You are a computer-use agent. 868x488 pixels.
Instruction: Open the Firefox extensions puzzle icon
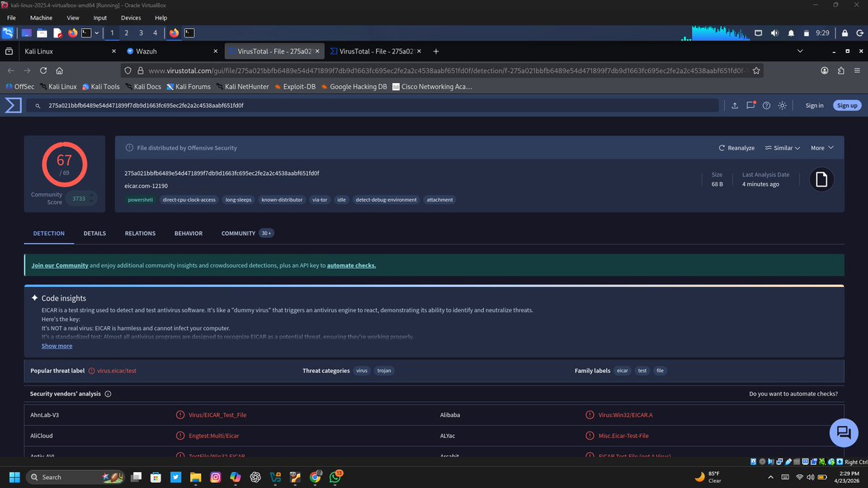(841, 71)
